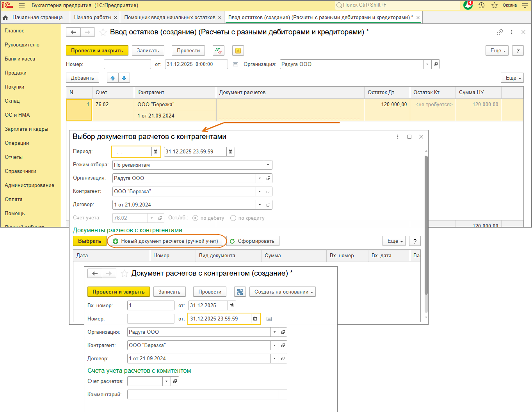Screen dimensions: 532x413
Task: Click the Администрирование section
Action: [29, 185]
